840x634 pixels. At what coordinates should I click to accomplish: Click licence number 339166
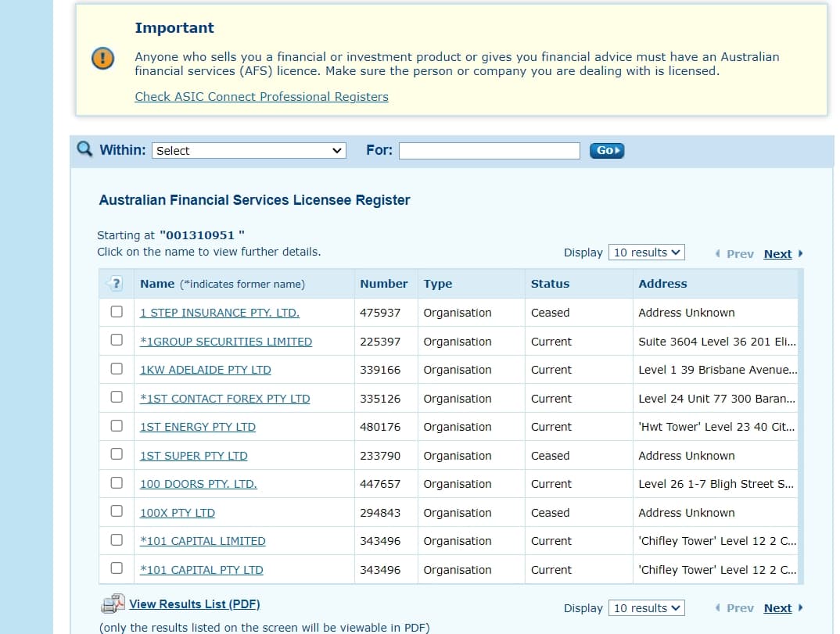click(380, 370)
